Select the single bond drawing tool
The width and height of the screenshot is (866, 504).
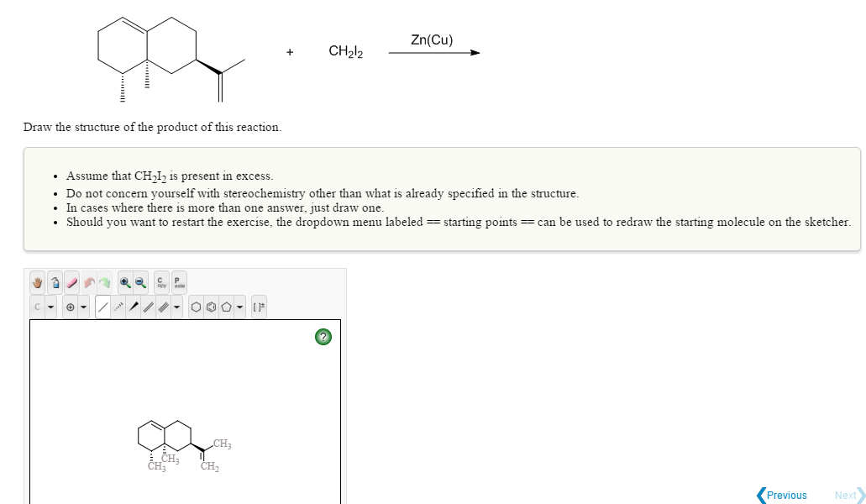(x=103, y=307)
